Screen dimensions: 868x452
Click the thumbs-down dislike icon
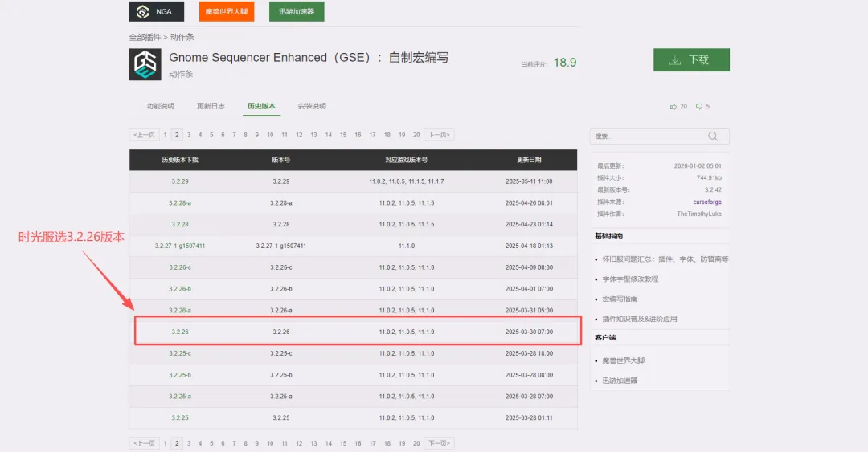(699, 106)
